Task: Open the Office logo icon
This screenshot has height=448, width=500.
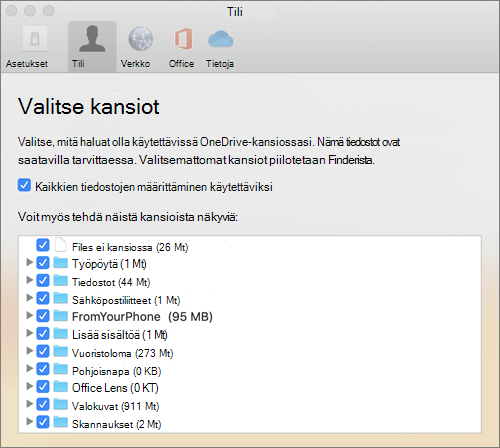Action: 183,39
